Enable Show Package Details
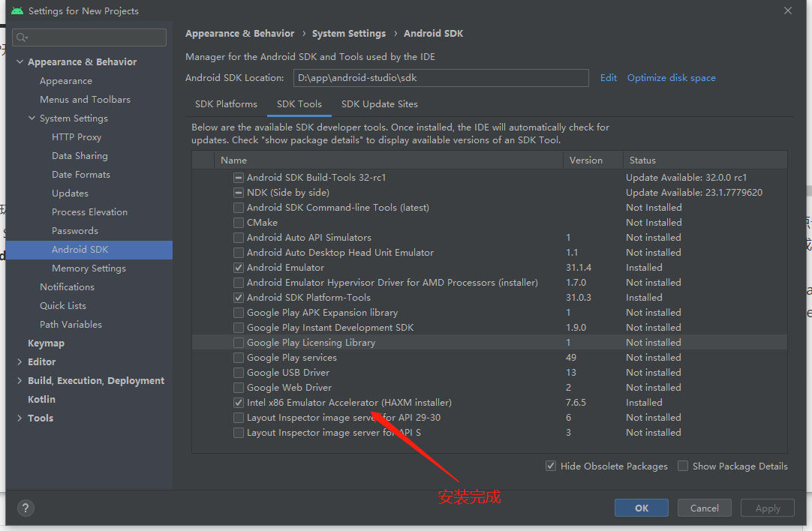Viewport: 812px width, 531px height. tap(683, 466)
